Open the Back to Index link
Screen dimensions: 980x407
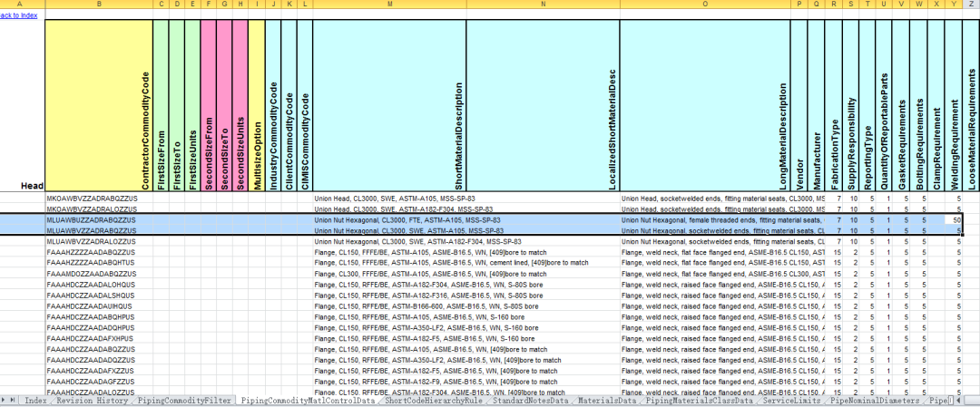(19, 15)
